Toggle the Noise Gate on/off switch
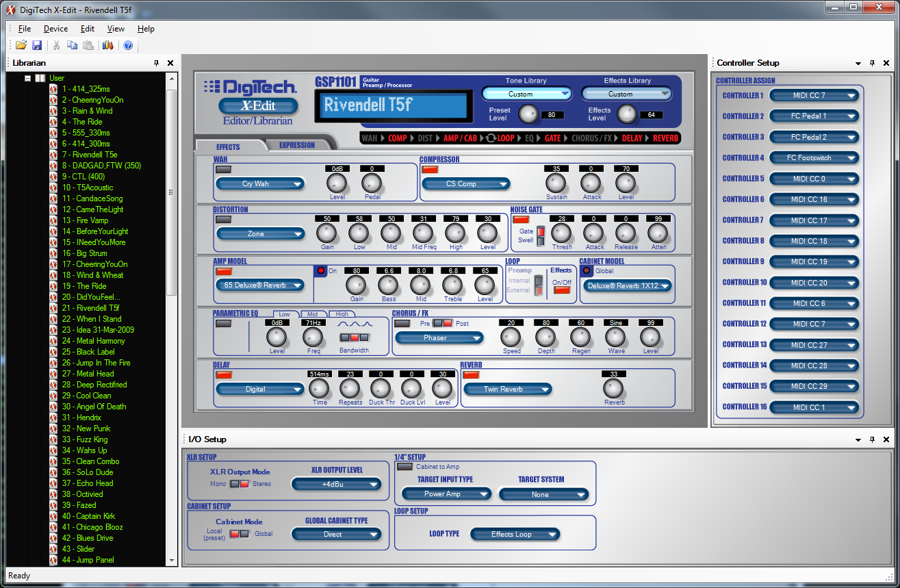This screenshot has height=588, width=900. [x=521, y=220]
